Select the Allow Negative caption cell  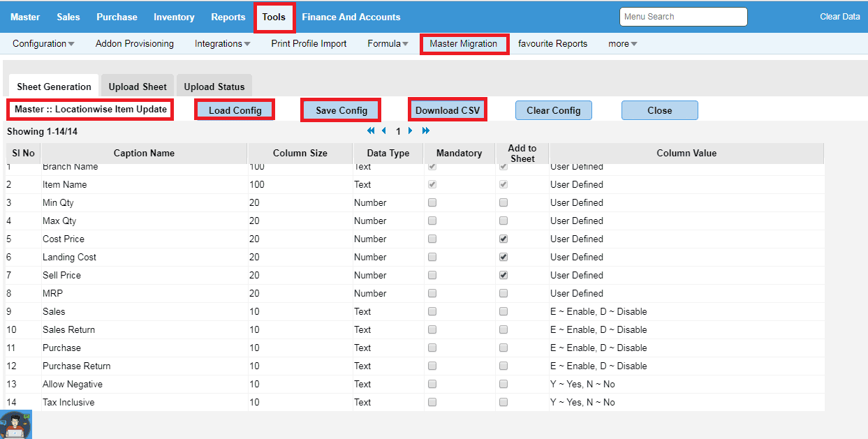coord(145,384)
